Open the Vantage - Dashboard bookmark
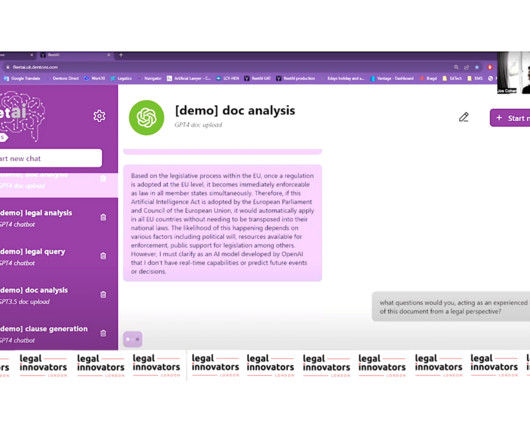This screenshot has height=442, width=530. [392, 78]
